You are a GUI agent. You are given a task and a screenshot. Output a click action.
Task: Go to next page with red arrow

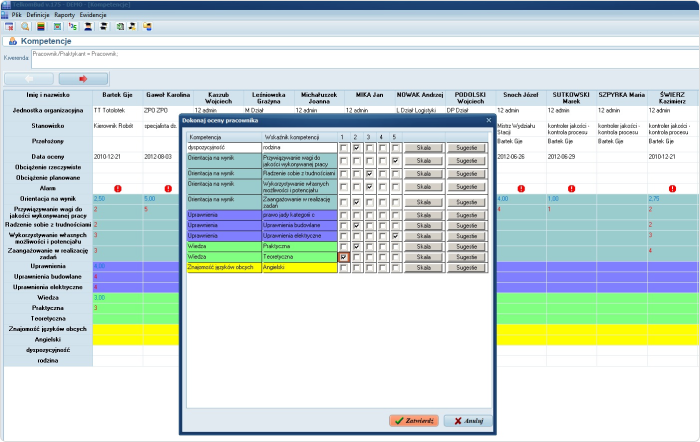83,79
